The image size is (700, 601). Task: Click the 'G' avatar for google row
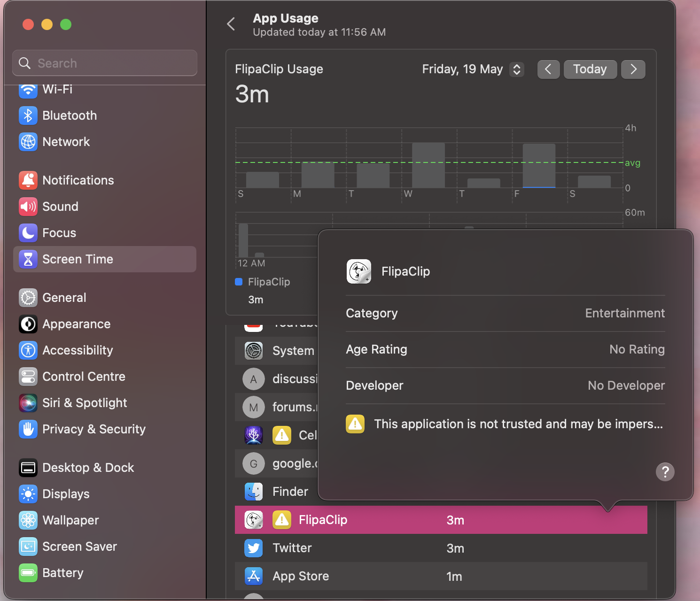point(254,463)
